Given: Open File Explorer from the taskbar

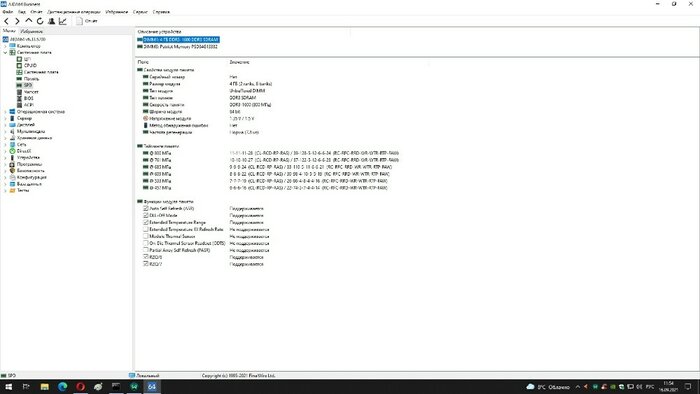Looking at the screenshot, I should tap(45, 387).
